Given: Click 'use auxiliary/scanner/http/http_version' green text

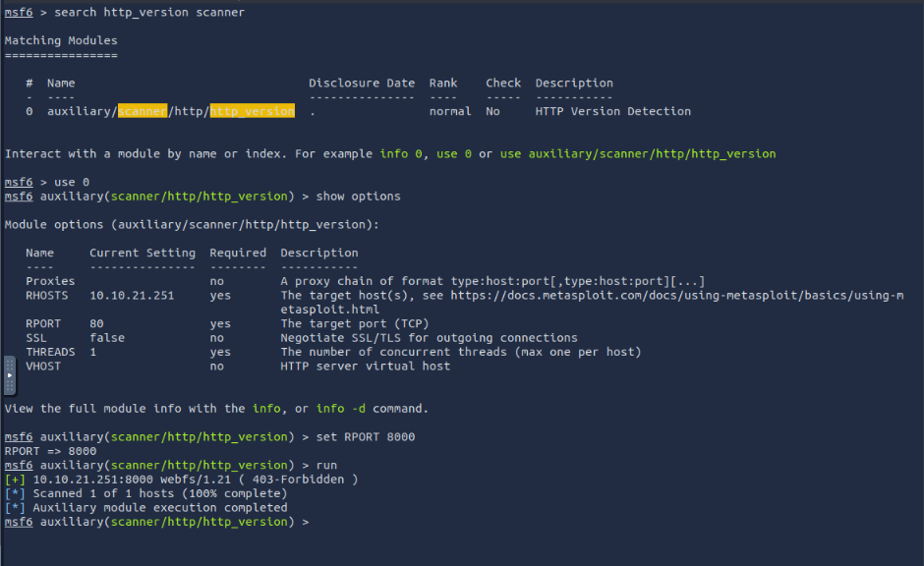Looking at the screenshot, I should coord(638,154).
